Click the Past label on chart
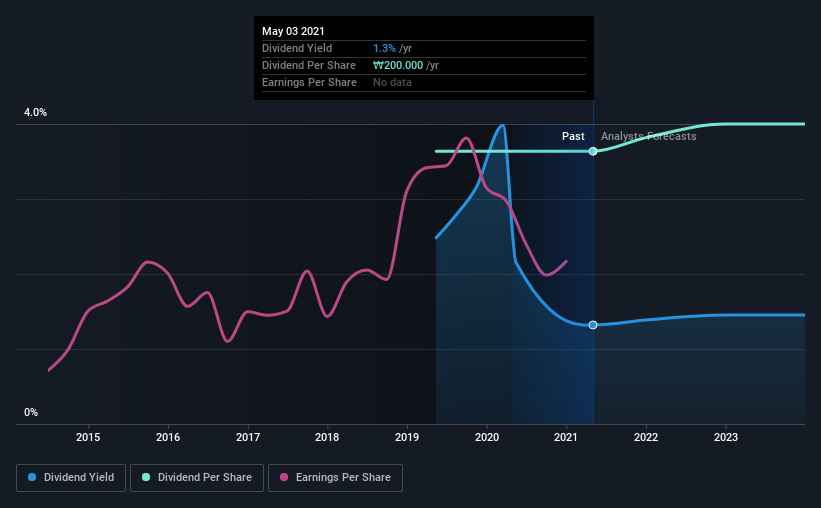The image size is (821, 508). click(x=573, y=136)
